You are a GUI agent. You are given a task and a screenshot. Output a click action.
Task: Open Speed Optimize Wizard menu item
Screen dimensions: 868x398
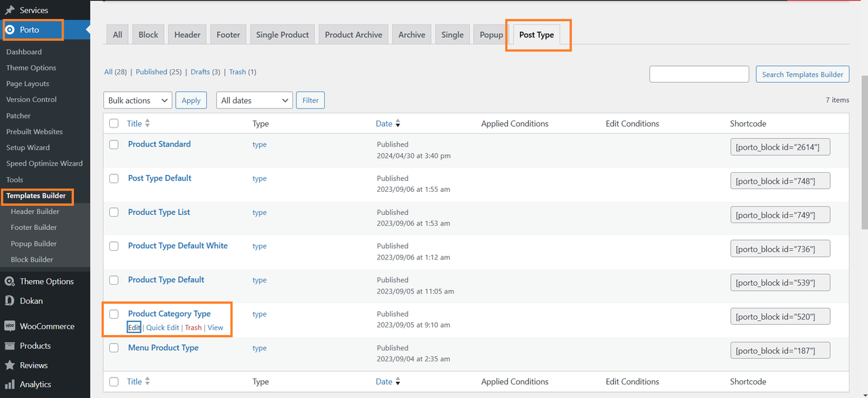(45, 163)
